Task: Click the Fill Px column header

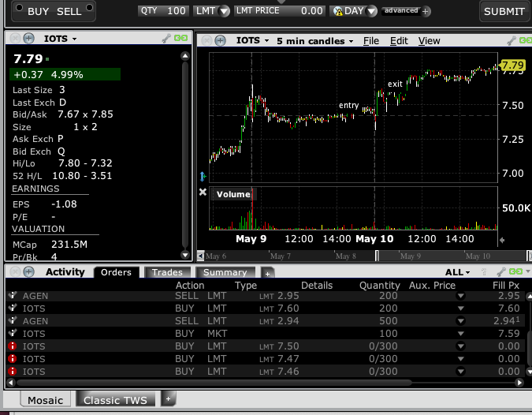Action: (505, 286)
